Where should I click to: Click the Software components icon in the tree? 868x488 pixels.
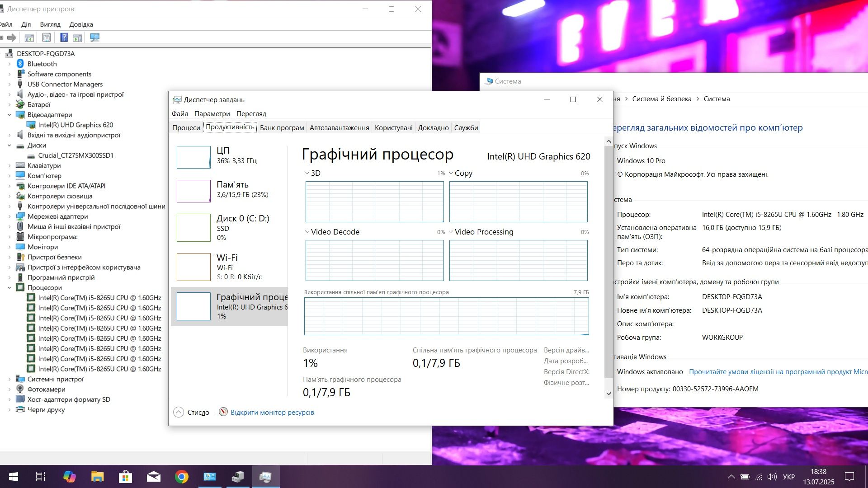[x=20, y=74]
